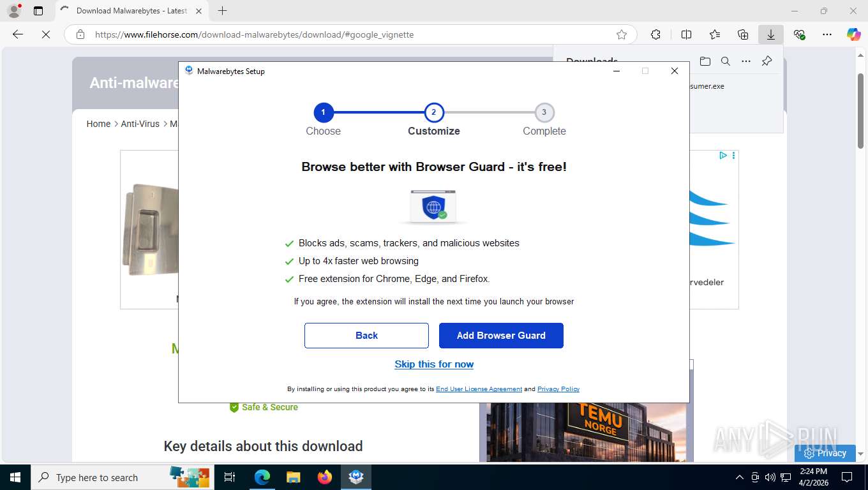The width and height of the screenshot is (868, 490).
Task: Click Anti-Virus breadcrumb link
Action: tap(140, 124)
